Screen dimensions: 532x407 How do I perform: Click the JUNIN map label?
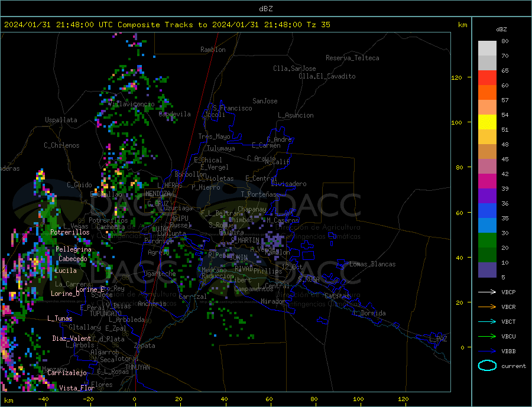(x=239, y=258)
